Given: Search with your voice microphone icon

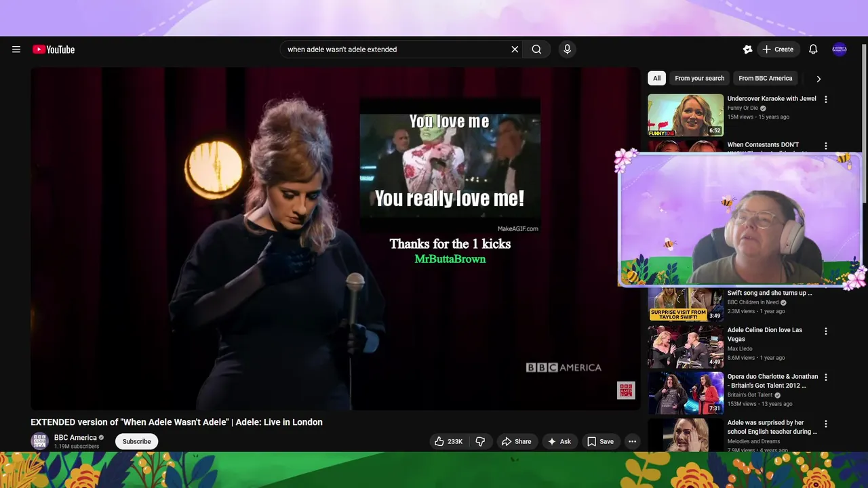Looking at the screenshot, I should 568,49.
